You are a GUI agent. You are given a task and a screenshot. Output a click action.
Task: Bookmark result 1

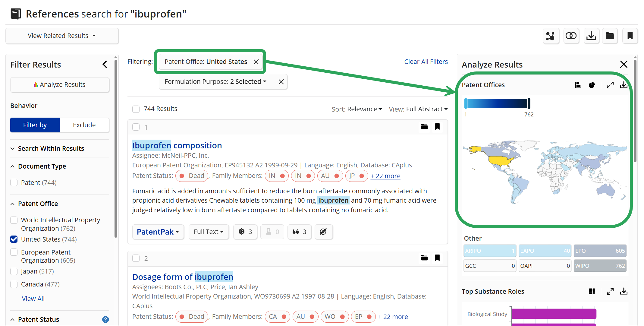pyautogui.click(x=437, y=127)
